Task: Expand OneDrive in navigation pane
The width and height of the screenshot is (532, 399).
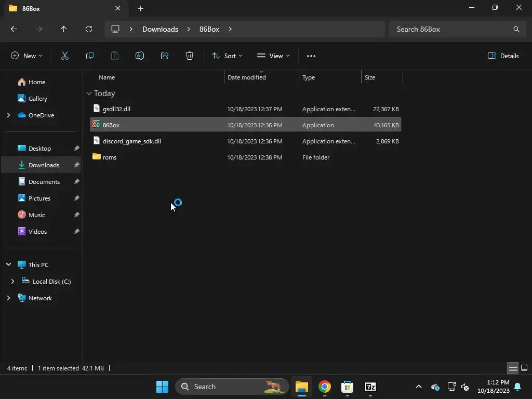Action: click(x=8, y=115)
